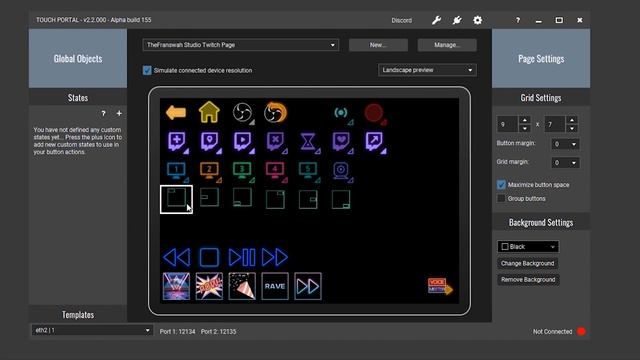
Task: Click the framed double-arrow skip button
Action: coord(308,286)
